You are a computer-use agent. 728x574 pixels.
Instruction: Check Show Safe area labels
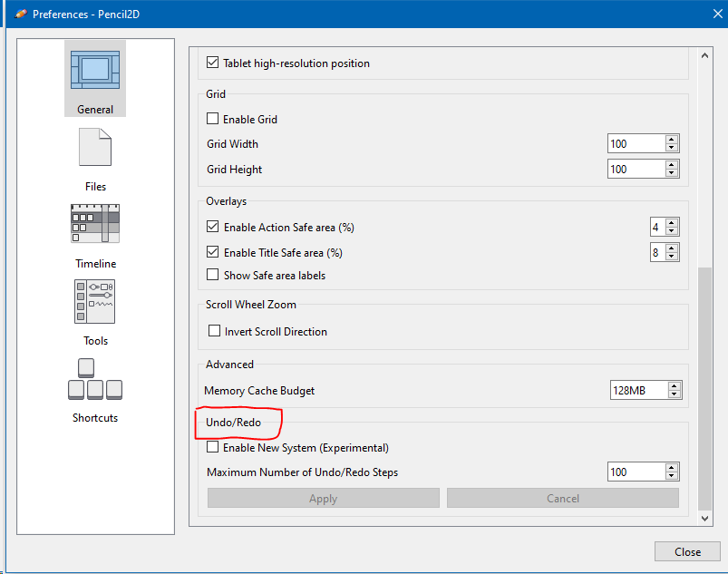coord(213,275)
